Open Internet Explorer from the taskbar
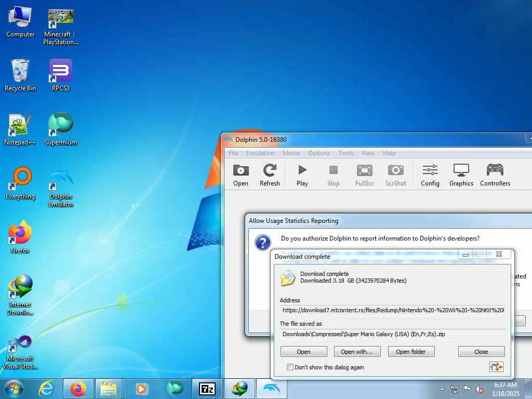 tap(46, 389)
